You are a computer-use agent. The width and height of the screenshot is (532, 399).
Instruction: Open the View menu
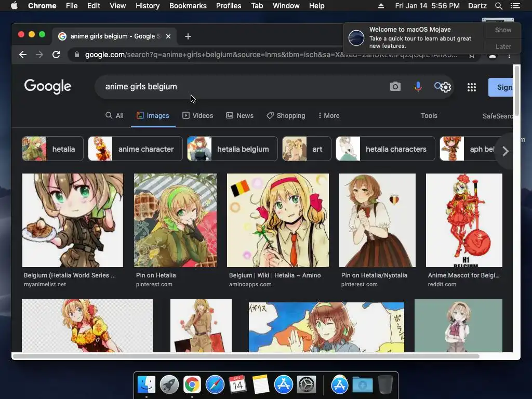[x=118, y=6]
